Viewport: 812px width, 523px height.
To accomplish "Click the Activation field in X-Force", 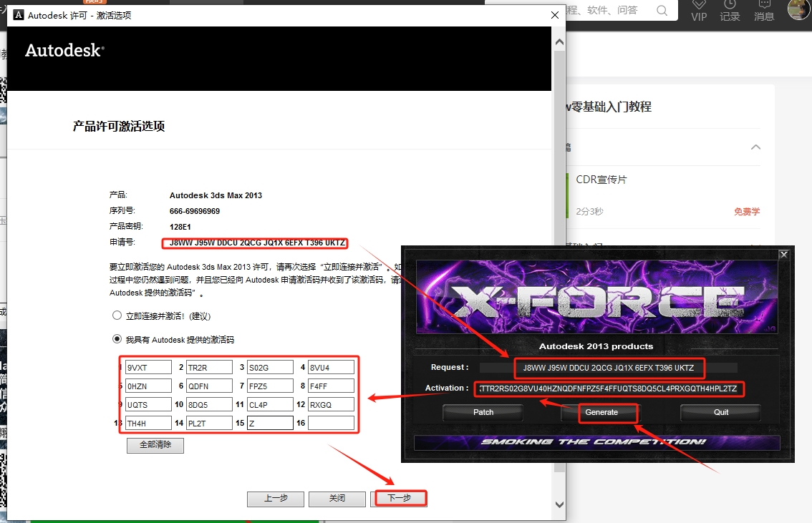I will (x=609, y=388).
